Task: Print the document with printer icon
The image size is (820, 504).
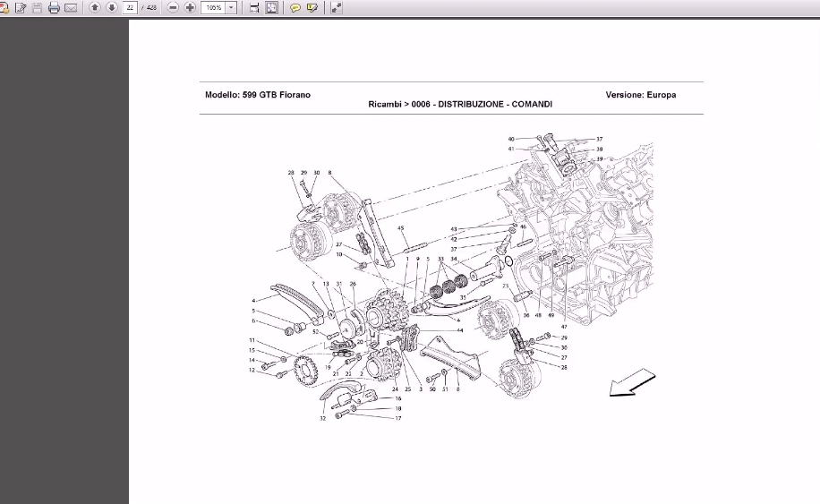Action: 54,8
